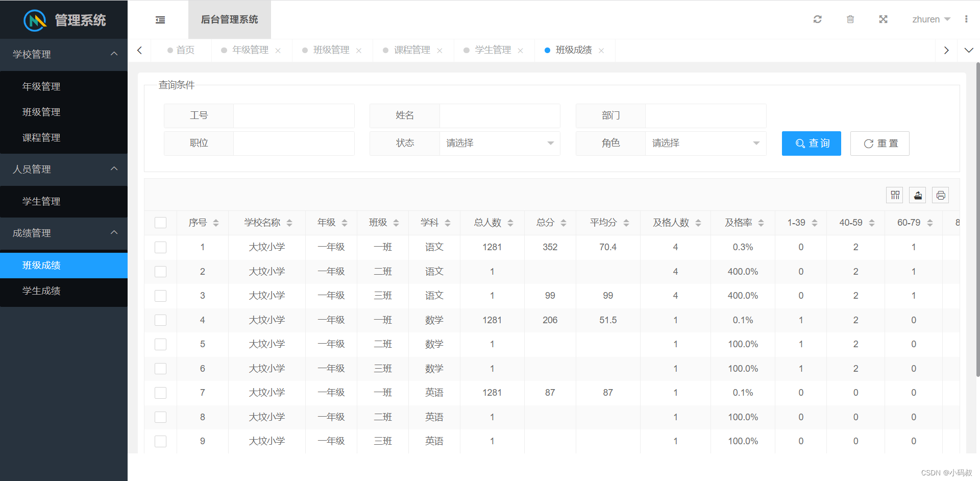Open 课程管理 in the sidebar
The image size is (980, 481).
64,137
